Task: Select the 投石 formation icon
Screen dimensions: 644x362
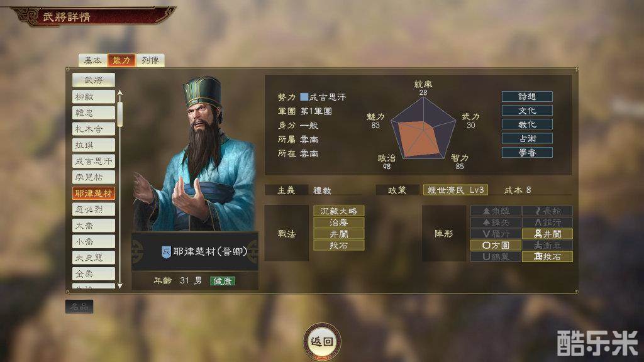Action: (x=547, y=257)
